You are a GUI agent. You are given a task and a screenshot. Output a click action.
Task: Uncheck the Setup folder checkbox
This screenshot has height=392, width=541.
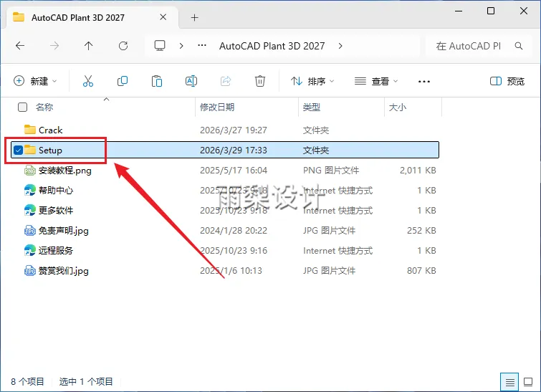tap(19, 150)
